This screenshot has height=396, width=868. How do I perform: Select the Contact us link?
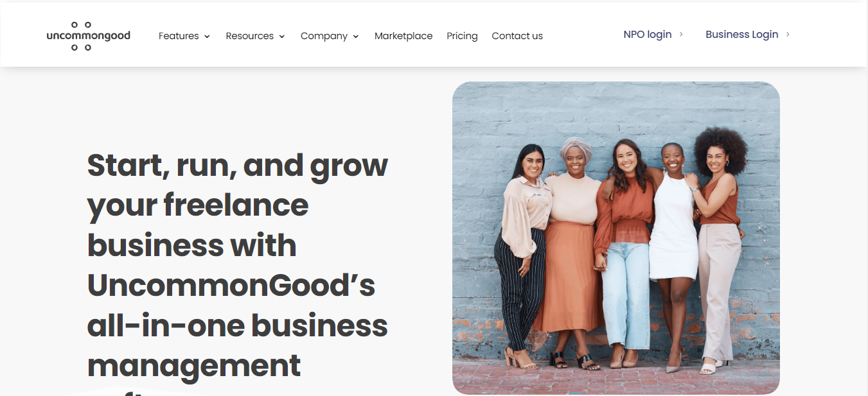(x=517, y=36)
